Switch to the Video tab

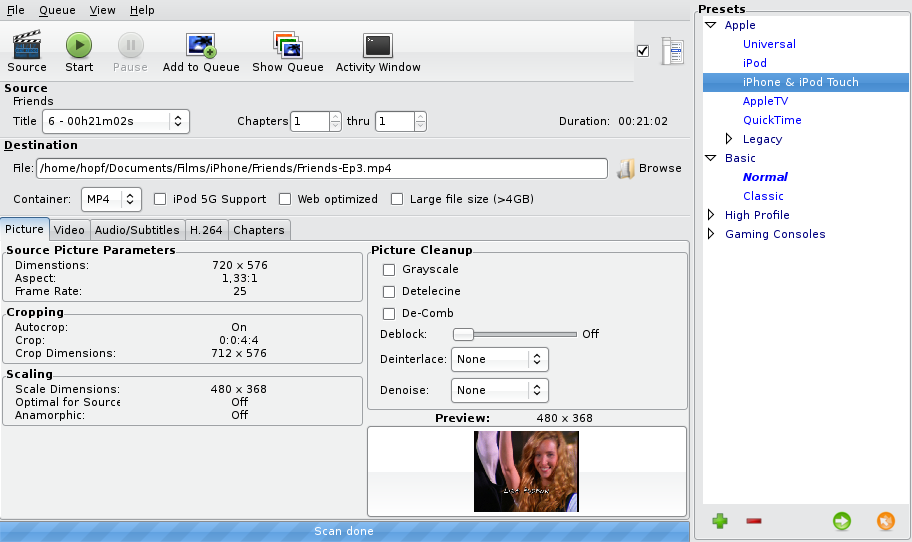[69, 230]
